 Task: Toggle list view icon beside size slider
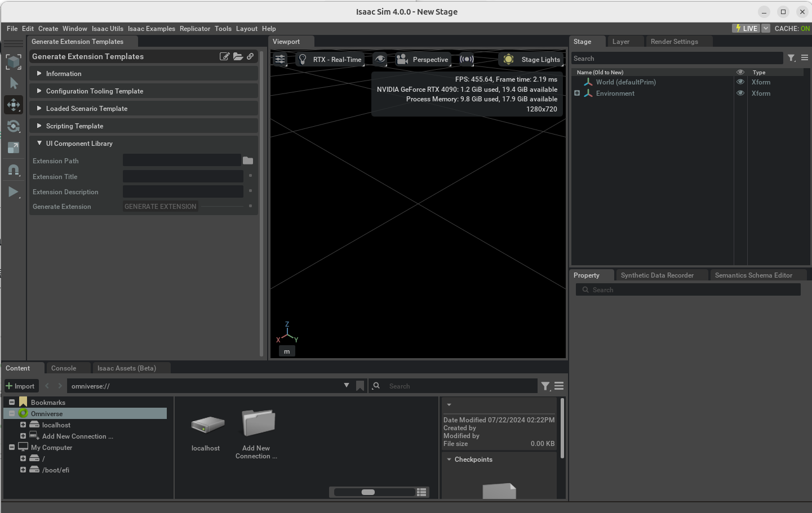421,492
